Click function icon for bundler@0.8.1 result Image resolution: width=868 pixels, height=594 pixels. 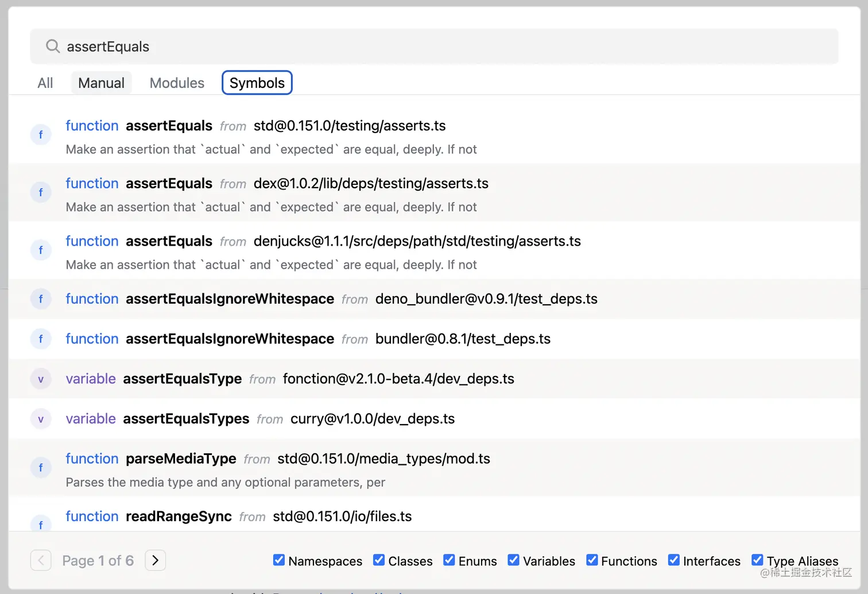[41, 339]
